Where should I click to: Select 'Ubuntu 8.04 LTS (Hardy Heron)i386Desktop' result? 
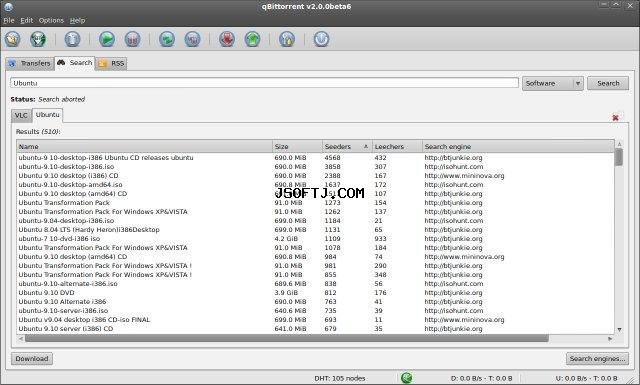(315, 229)
